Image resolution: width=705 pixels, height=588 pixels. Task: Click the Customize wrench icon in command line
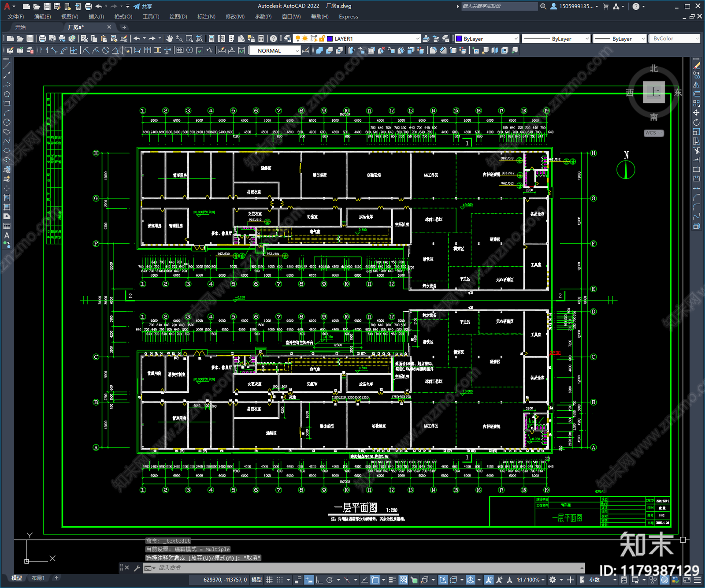click(x=137, y=568)
